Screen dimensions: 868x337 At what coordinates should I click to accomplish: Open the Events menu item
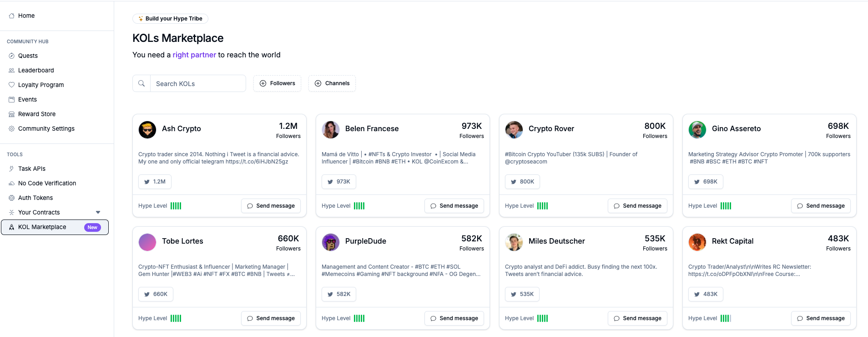(x=27, y=99)
